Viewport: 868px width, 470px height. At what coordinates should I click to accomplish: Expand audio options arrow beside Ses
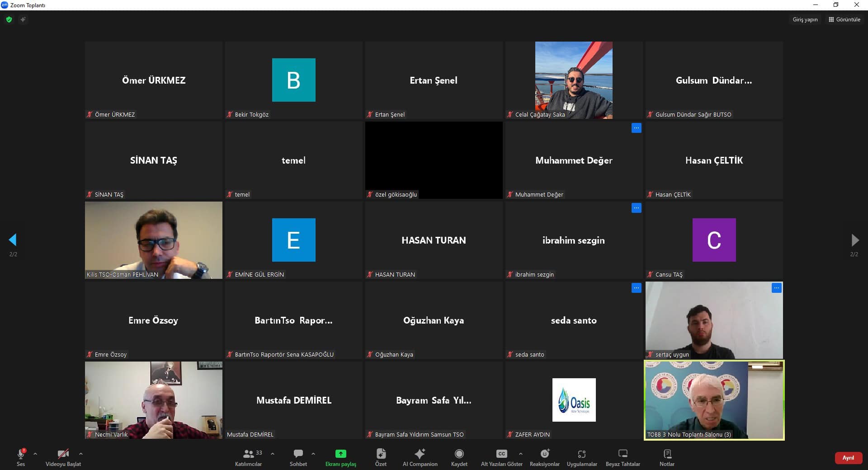(35, 453)
